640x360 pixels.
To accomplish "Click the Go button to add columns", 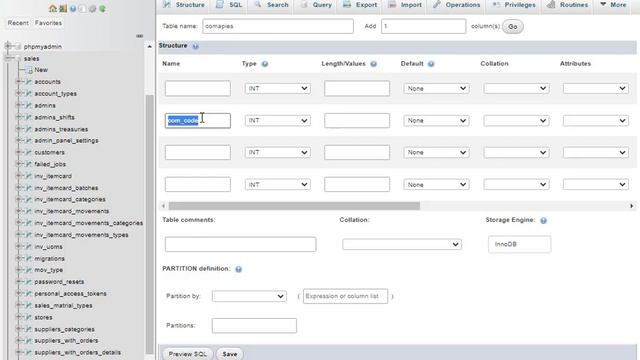I will pyautogui.click(x=513, y=27).
